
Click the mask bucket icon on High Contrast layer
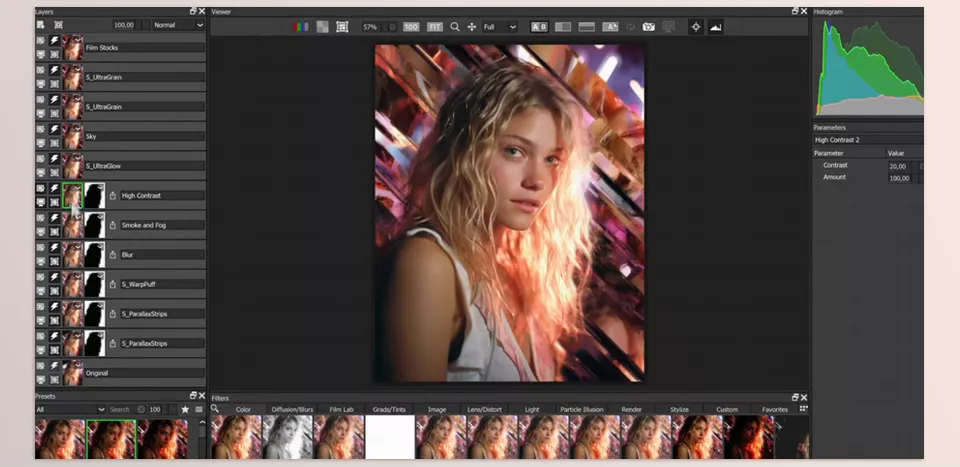pos(113,196)
